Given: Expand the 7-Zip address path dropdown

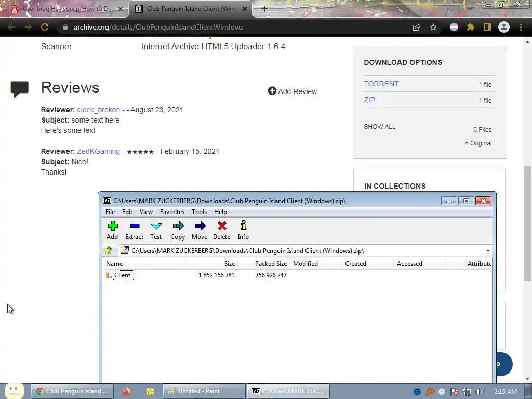Looking at the screenshot, I should point(488,251).
